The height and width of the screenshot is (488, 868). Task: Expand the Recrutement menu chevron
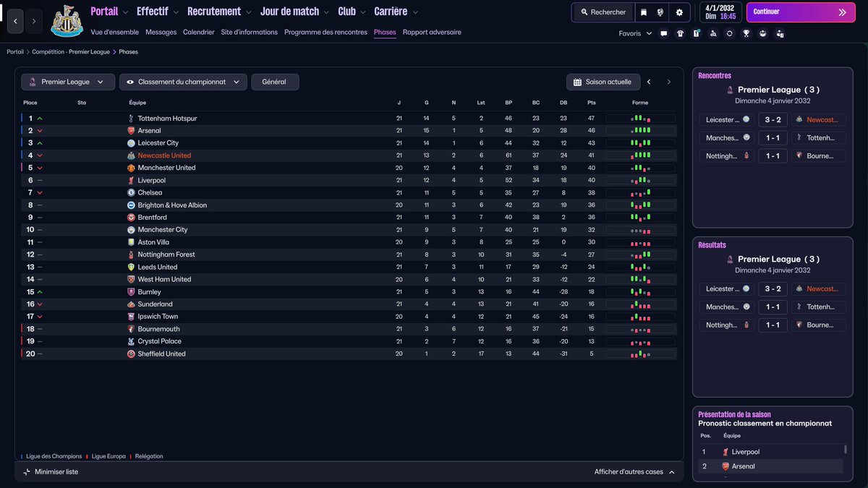point(249,12)
